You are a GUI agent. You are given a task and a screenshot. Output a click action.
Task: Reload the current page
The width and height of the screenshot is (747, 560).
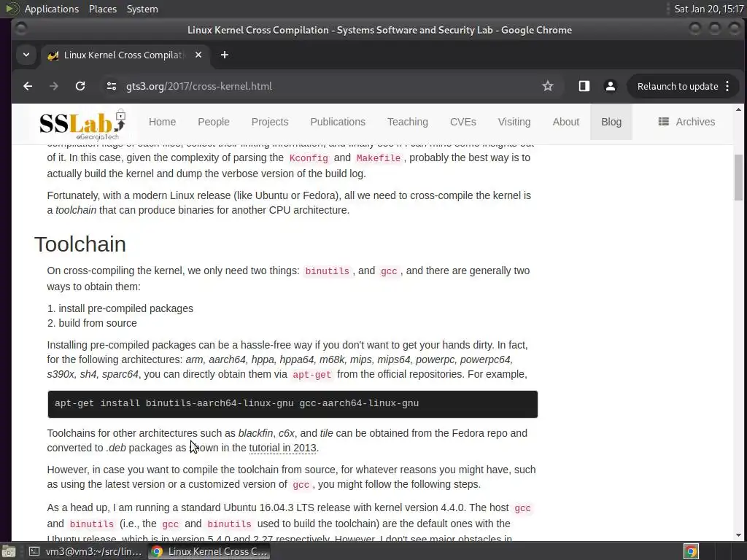(x=80, y=86)
